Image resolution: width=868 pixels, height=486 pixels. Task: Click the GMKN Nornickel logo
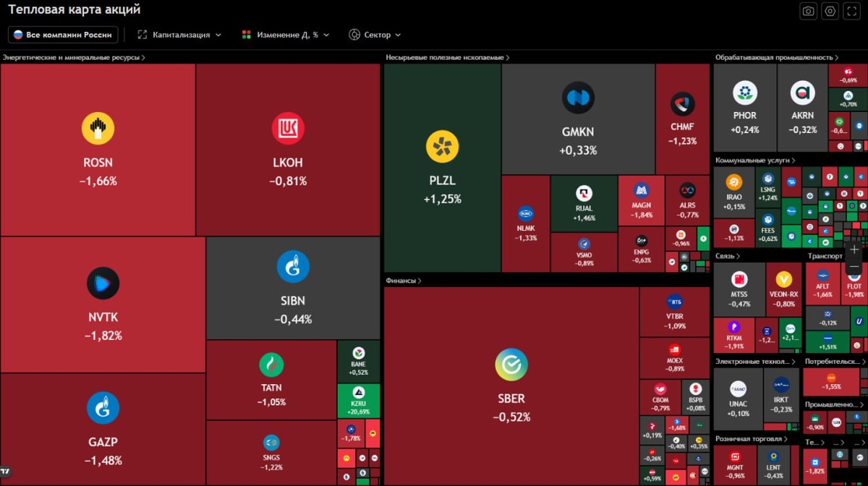tap(578, 98)
